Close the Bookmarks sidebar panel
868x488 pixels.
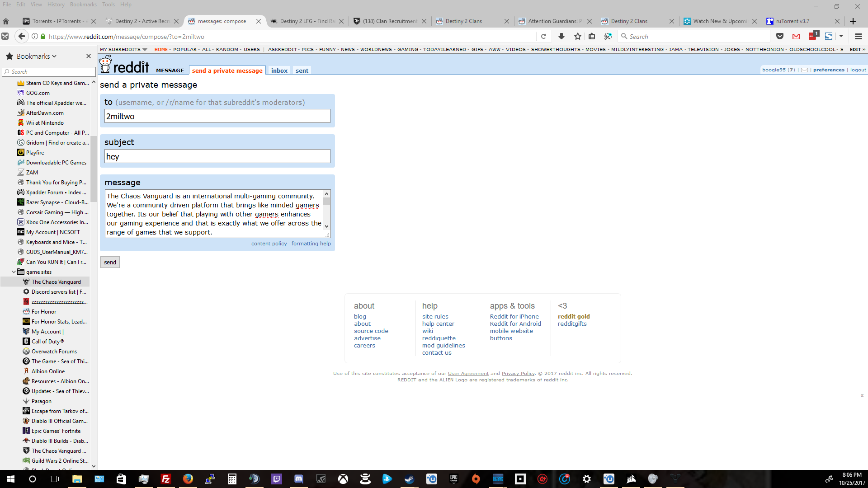click(89, 56)
